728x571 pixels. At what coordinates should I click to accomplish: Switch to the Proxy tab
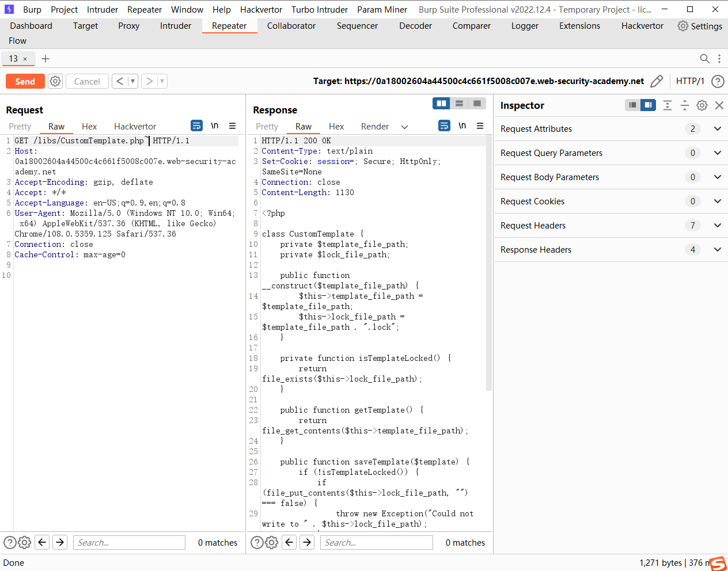tap(128, 26)
